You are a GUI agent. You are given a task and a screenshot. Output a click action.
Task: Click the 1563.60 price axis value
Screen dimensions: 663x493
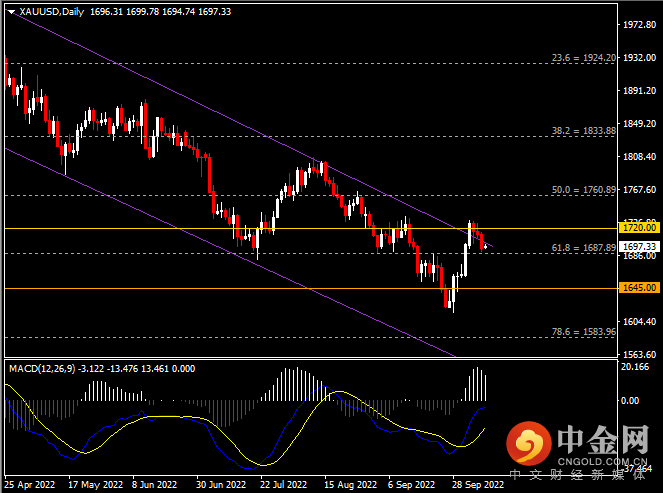coord(640,354)
